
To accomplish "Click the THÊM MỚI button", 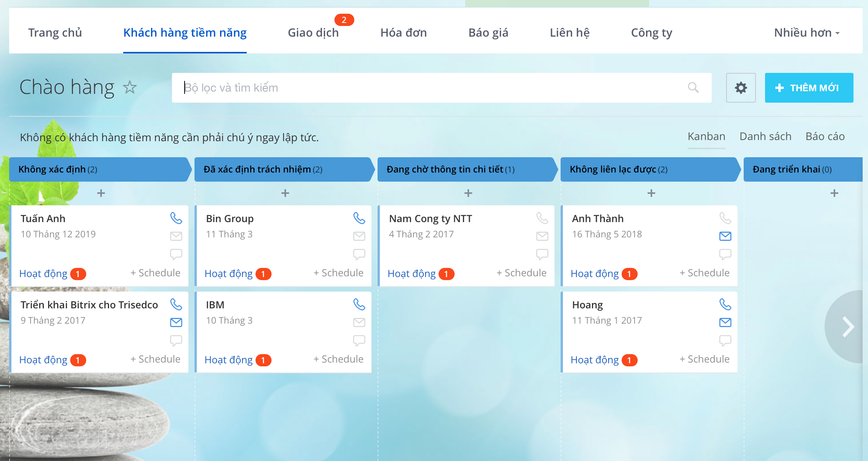I will click(809, 88).
